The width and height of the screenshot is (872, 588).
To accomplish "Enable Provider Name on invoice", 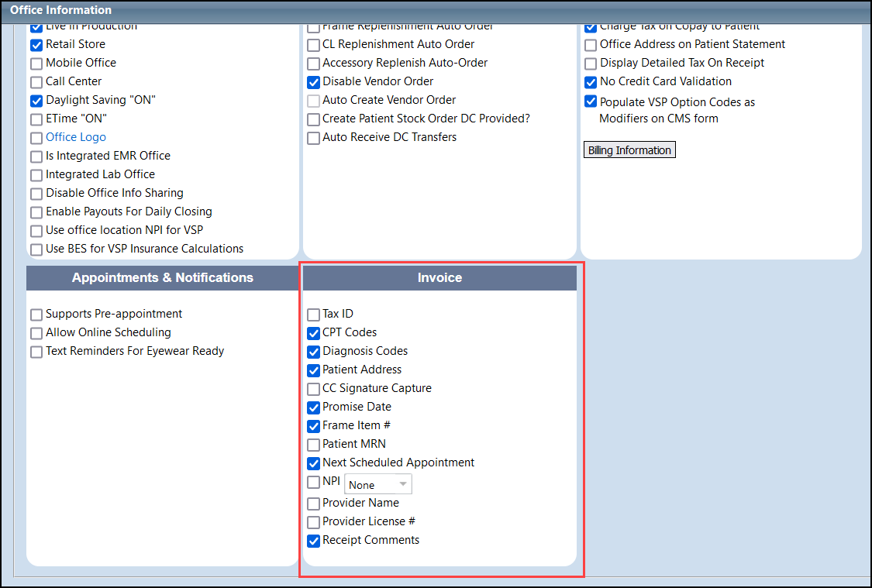I will click(x=314, y=504).
